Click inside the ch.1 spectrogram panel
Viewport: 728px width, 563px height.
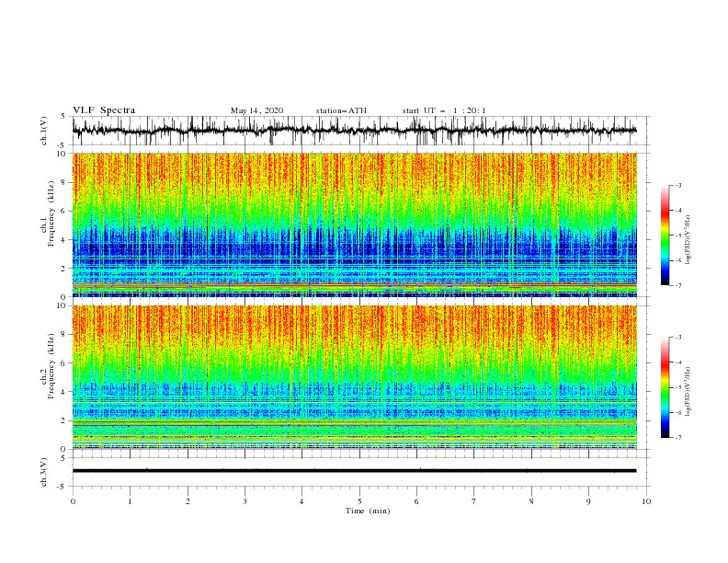coord(355,224)
